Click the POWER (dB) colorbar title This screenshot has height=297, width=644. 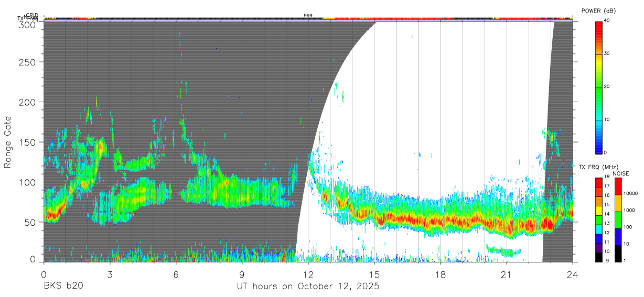(x=598, y=11)
